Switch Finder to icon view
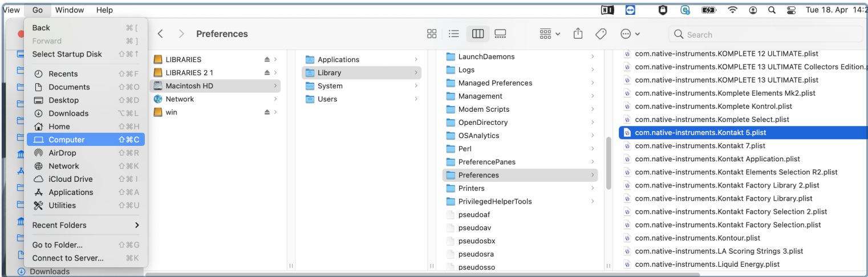The image size is (868, 277). (432, 34)
